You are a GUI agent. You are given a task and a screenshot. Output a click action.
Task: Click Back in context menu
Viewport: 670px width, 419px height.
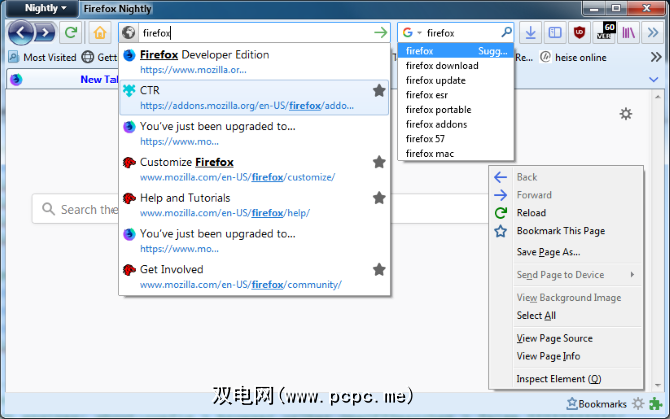[566, 177]
